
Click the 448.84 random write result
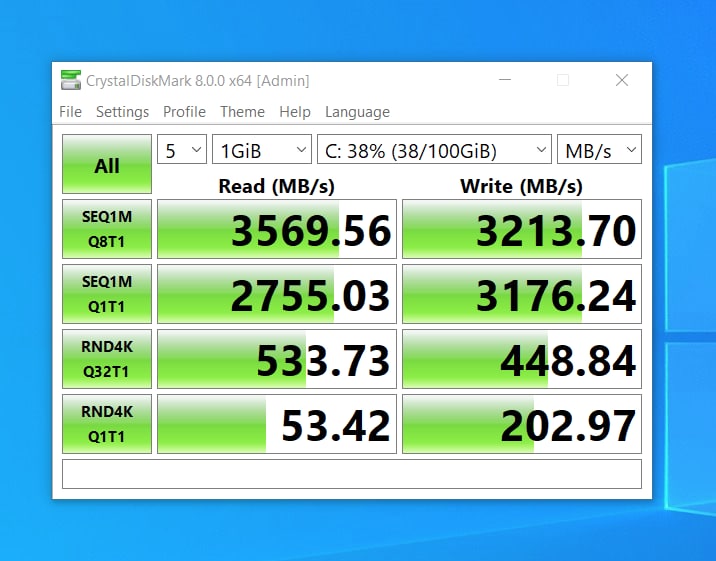pos(522,359)
